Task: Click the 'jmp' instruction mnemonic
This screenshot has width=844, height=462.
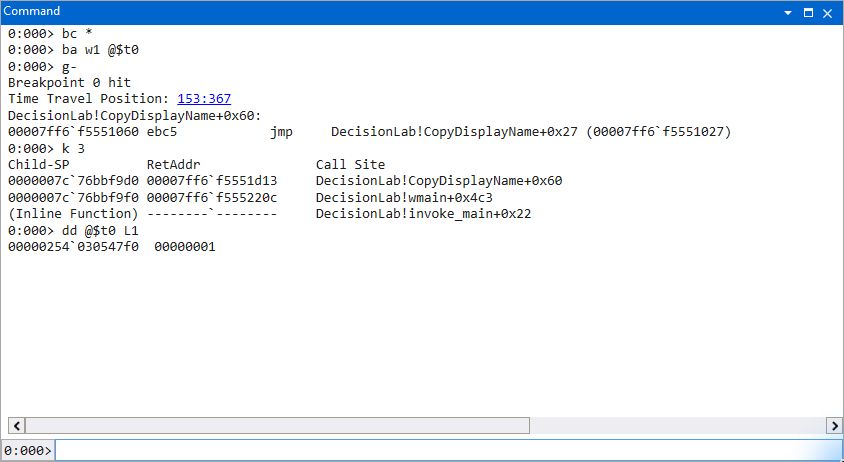Action: (281, 132)
